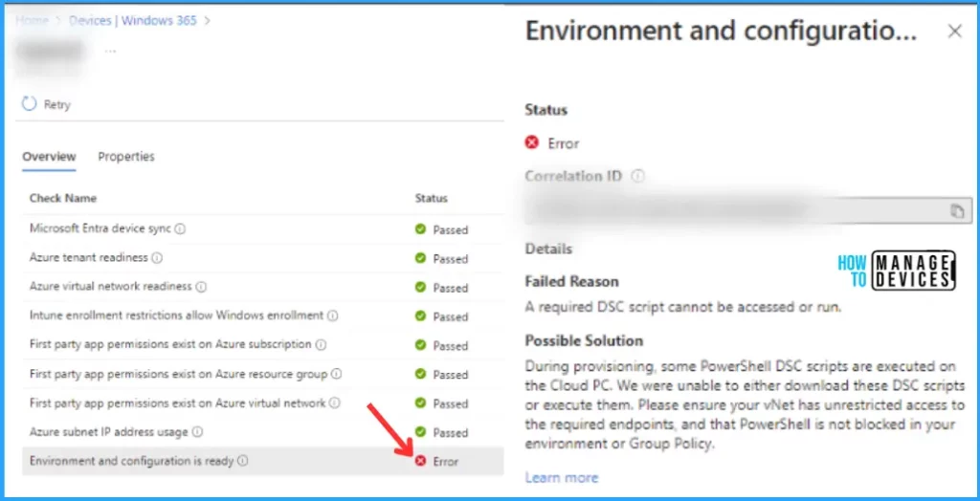The width and height of the screenshot is (980, 501).
Task: Click the green Passed icon for Azure virtual network permissions
Action: 421,403
